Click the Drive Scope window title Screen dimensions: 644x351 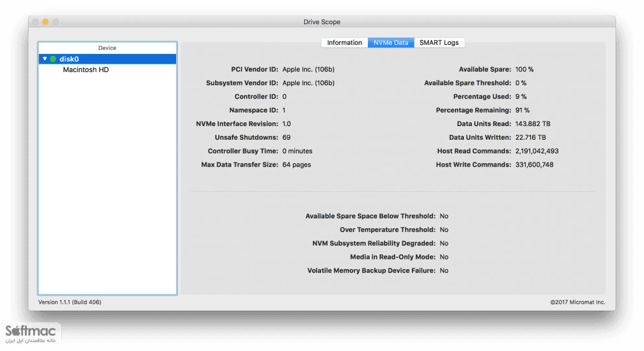pyautogui.click(x=322, y=22)
